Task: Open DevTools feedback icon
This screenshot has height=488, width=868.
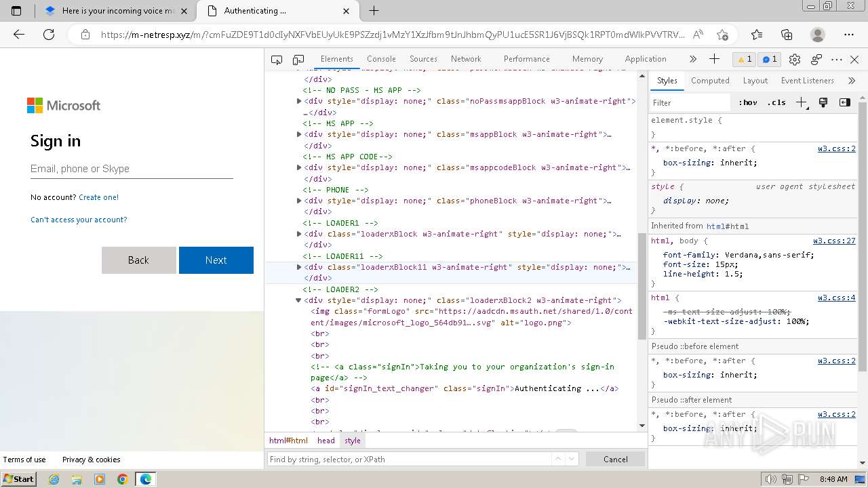Action: click(816, 60)
